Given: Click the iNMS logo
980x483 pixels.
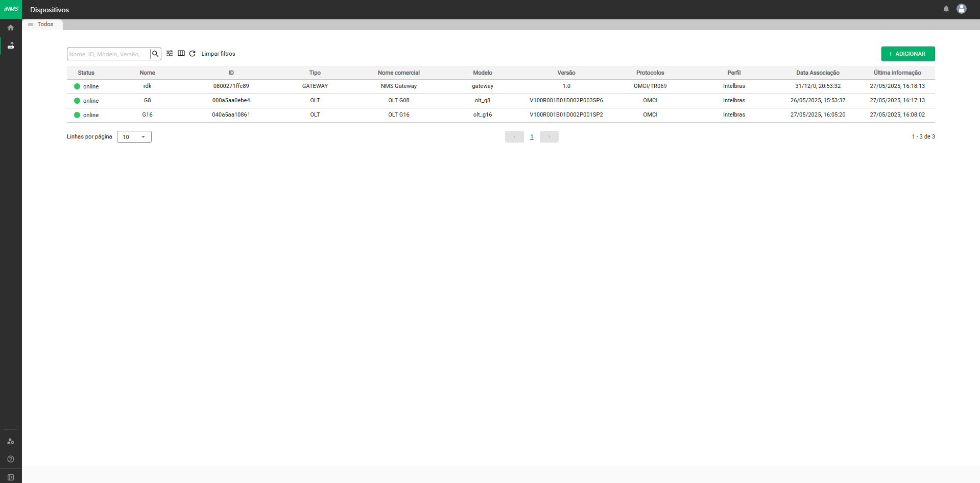Looking at the screenshot, I should pos(11,9).
